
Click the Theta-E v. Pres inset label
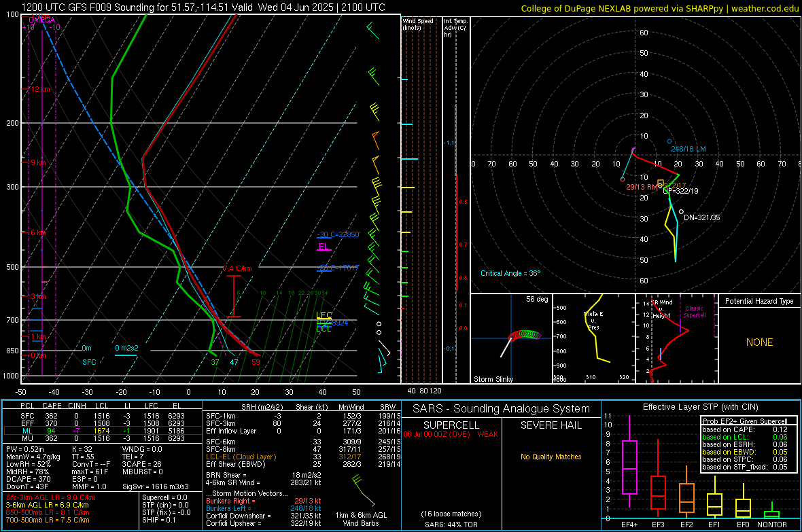[593, 320]
